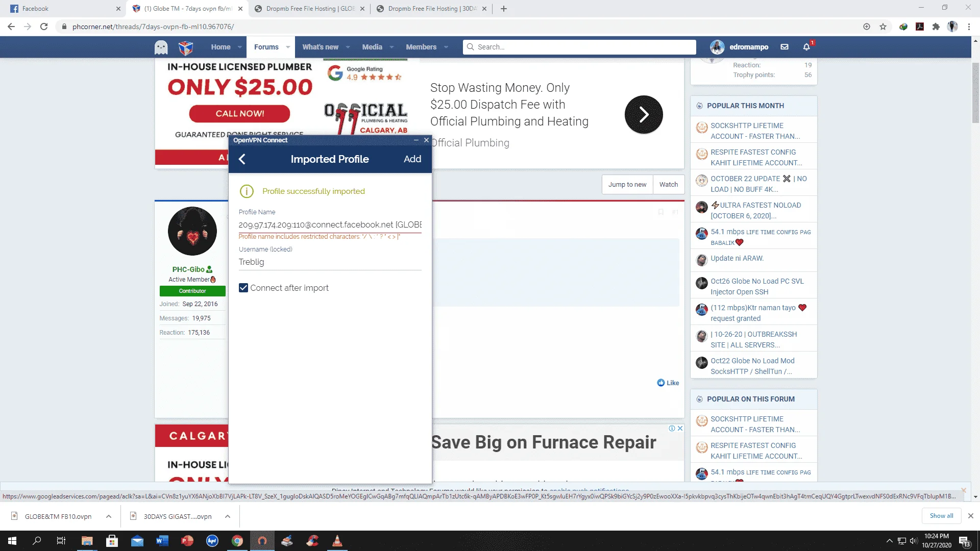This screenshot has width=980, height=551.
Task: Open Task View on the taskbar
Action: click(x=61, y=541)
